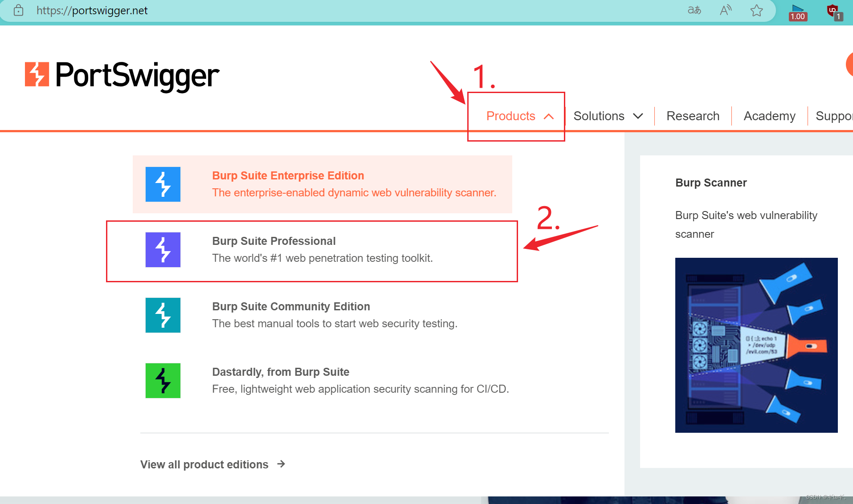Click the Burp Scanner heading
Image resolution: width=853 pixels, height=504 pixels.
(x=711, y=183)
